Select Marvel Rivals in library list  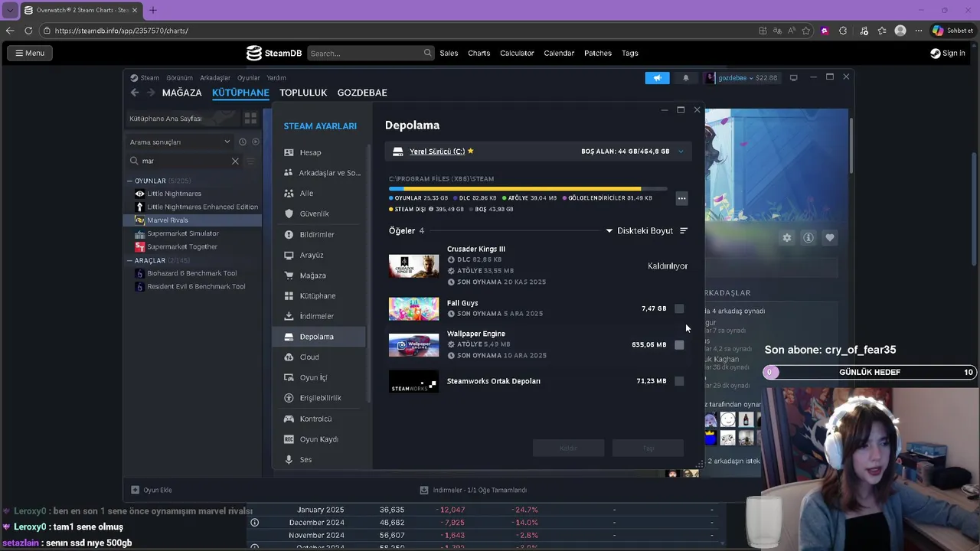193,220
